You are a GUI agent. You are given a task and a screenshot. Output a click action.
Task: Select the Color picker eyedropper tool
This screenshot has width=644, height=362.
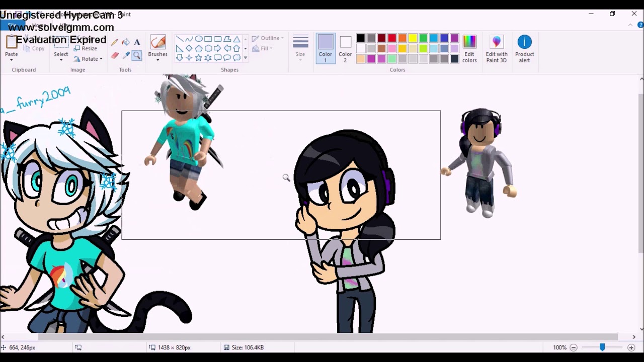(126, 55)
